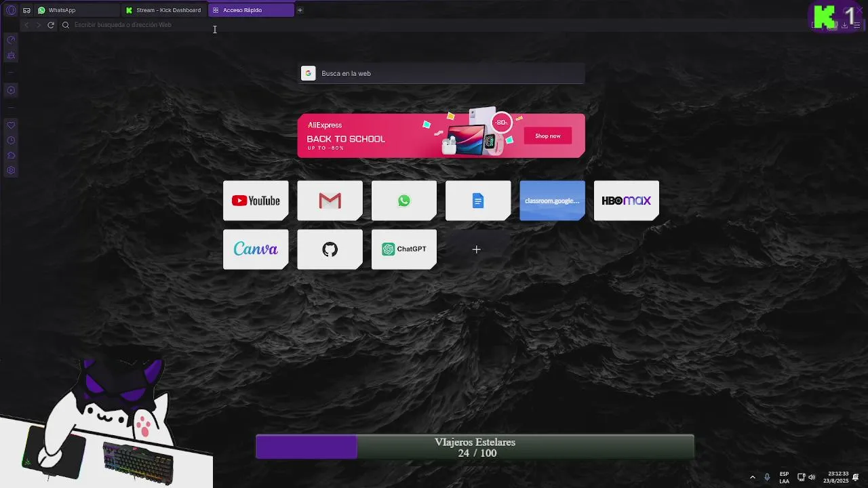Switch to the WhatsApp tab
Screen dimensions: 868x488
click(77, 10)
